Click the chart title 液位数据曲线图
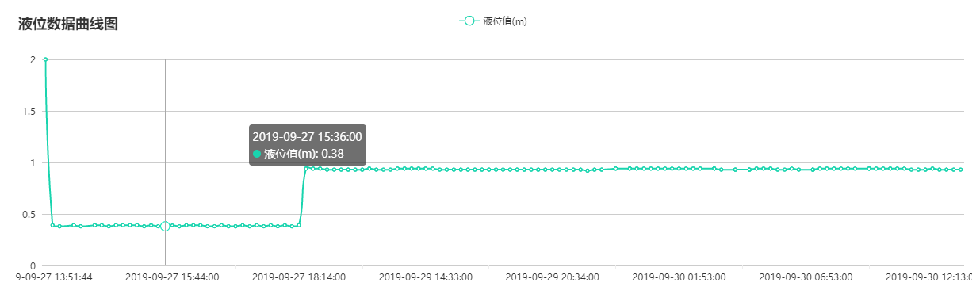The image size is (980, 290). 68,24
